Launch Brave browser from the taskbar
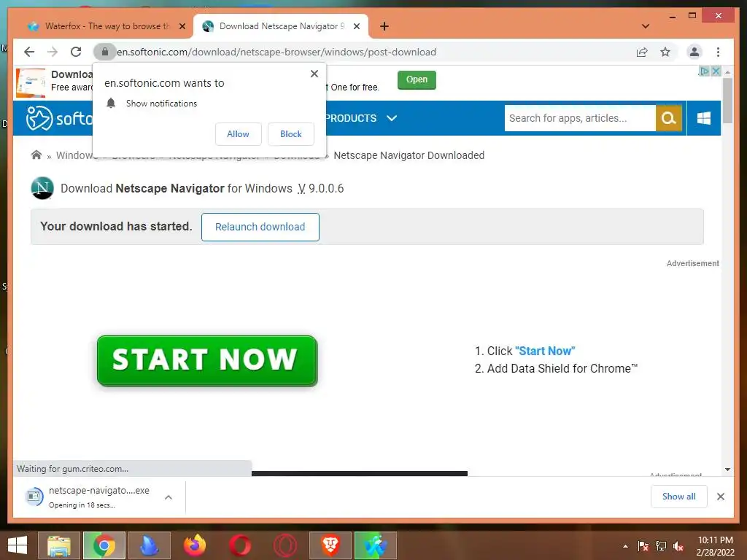Image resolution: width=747 pixels, height=560 pixels. [x=330, y=545]
